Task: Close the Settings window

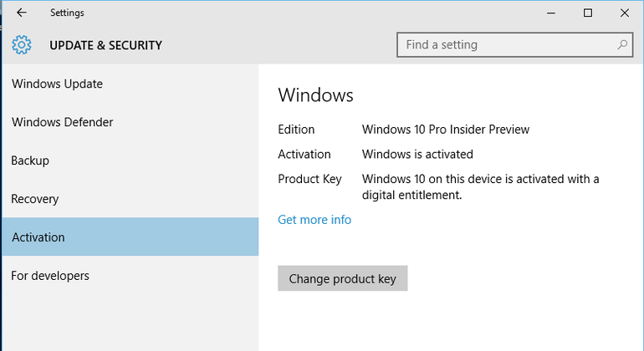Action: (625, 13)
